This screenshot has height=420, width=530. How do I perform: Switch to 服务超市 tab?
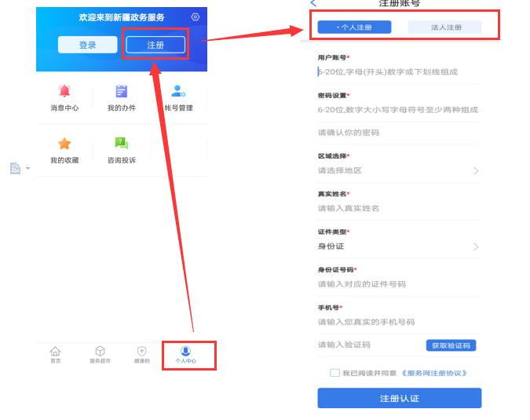(100, 355)
